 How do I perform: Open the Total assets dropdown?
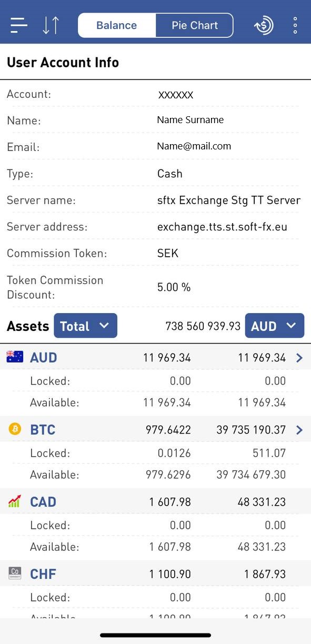[85, 326]
